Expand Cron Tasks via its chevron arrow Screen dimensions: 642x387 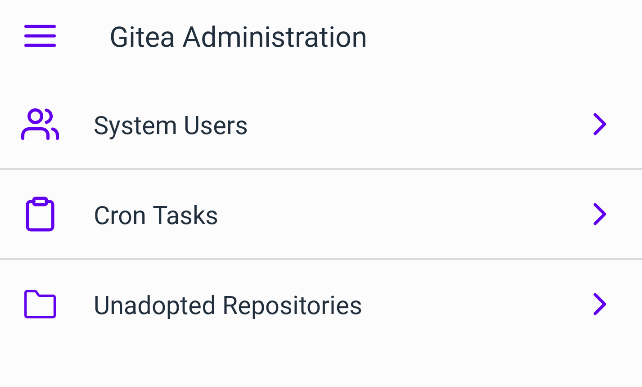point(599,214)
